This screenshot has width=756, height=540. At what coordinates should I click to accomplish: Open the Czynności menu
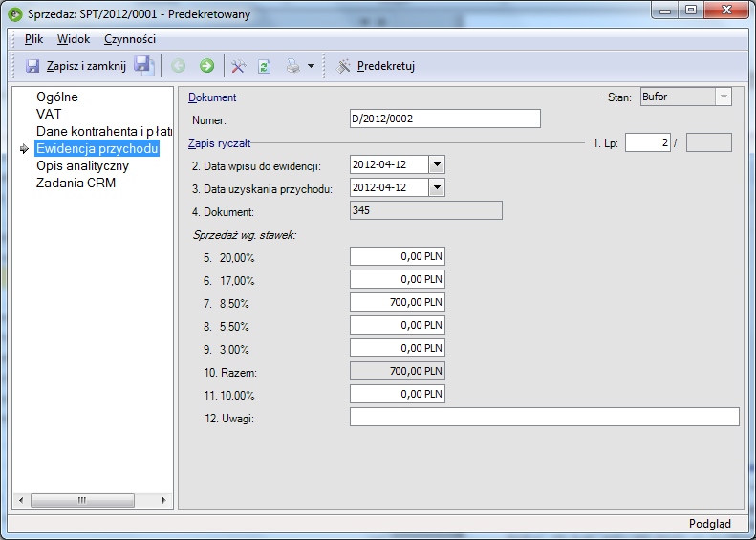[x=130, y=39]
